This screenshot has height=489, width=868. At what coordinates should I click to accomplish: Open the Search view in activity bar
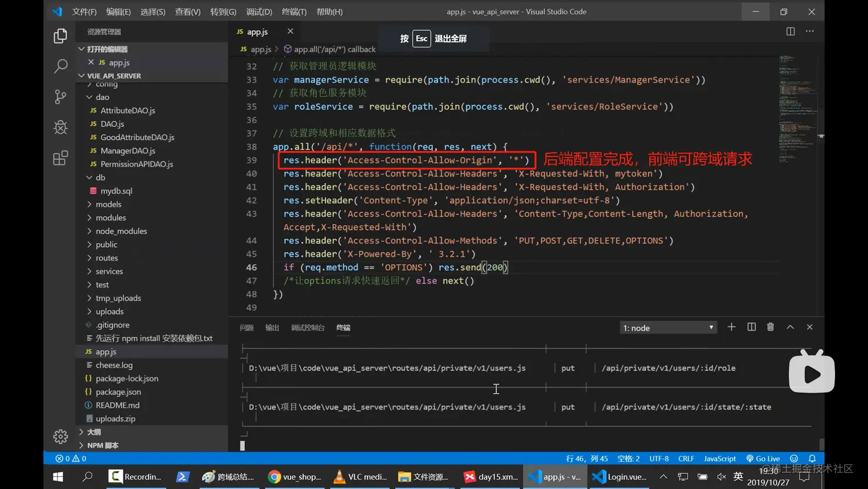[x=60, y=66]
